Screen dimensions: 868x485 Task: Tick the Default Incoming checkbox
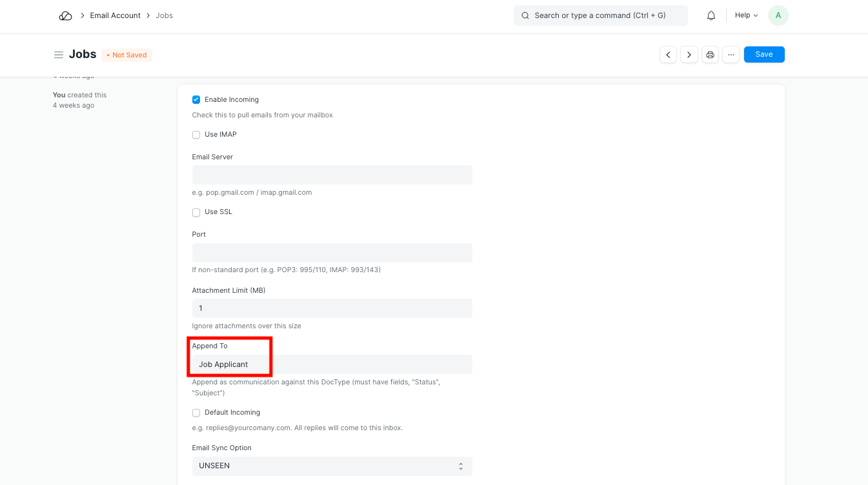(196, 413)
